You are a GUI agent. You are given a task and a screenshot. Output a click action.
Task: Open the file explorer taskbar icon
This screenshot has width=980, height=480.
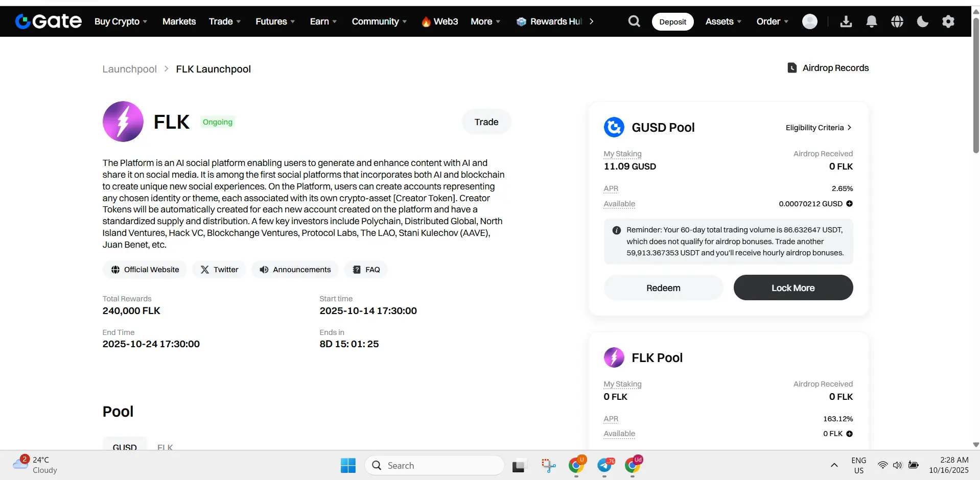point(519,466)
